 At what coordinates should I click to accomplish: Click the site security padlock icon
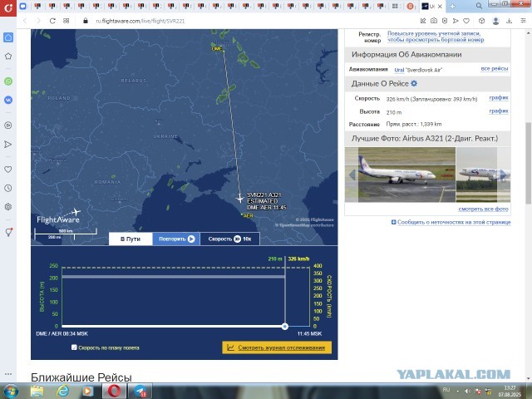coord(86,21)
